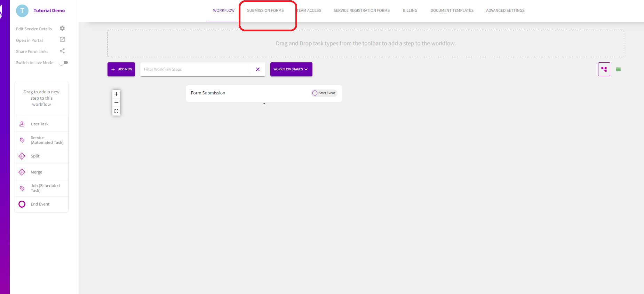The width and height of the screenshot is (644, 294).
Task: Click the Tutorial Demo service name
Action: click(x=49, y=11)
